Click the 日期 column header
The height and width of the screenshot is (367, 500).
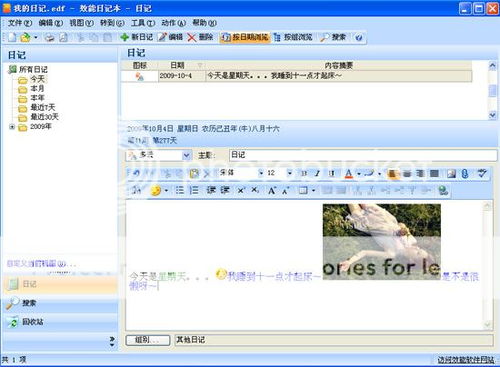pyautogui.click(x=182, y=65)
